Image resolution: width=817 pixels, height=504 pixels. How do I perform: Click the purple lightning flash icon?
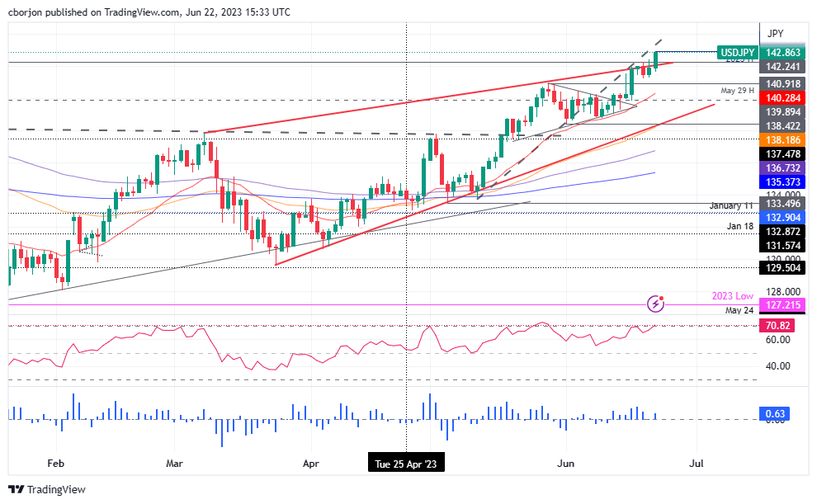tap(656, 305)
